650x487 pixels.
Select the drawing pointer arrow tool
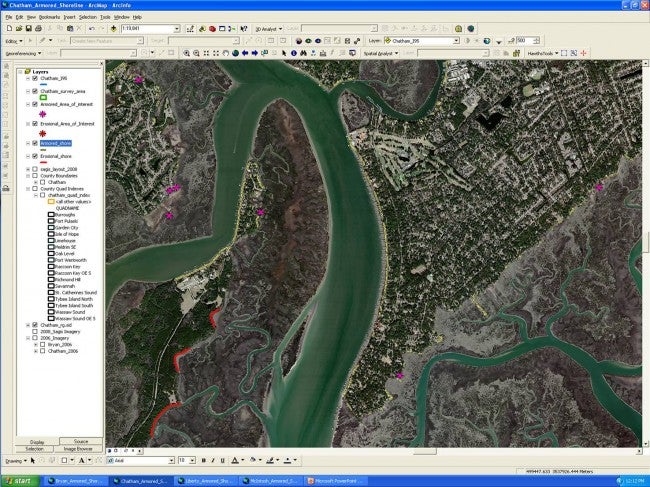point(34,460)
